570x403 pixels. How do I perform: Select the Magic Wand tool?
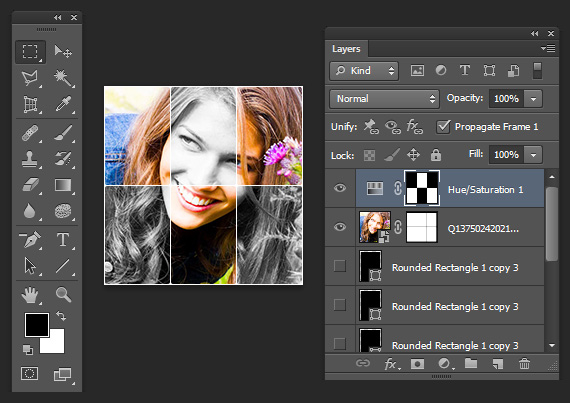tap(63, 78)
